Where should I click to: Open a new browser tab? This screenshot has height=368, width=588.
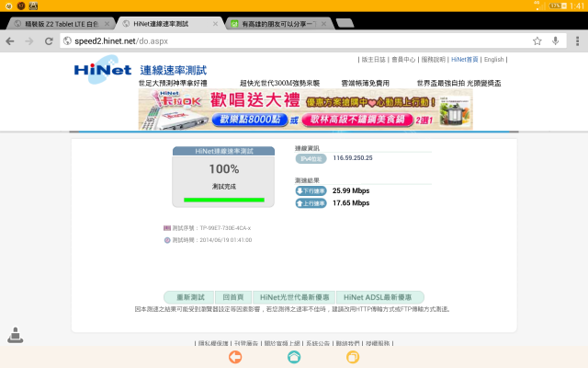[345, 23]
